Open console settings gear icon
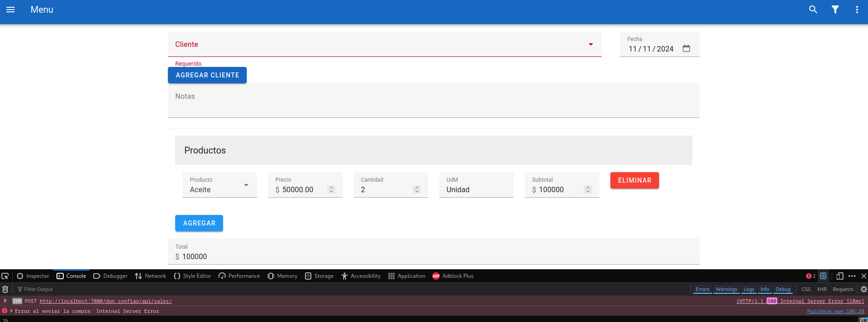The image size is (868, 322). click(x=863, y=289)
